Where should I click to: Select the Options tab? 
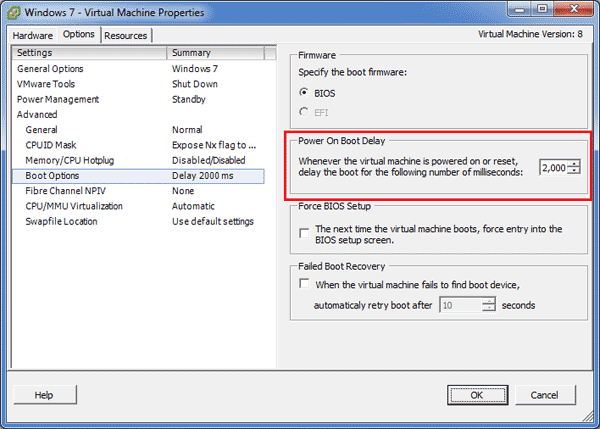pyautogui.click(x=79, y=34)
